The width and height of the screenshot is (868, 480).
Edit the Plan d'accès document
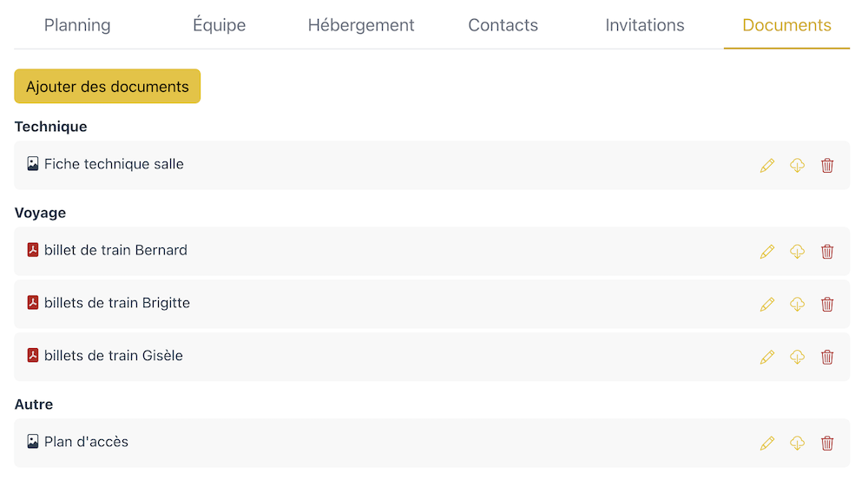[766, 443]
